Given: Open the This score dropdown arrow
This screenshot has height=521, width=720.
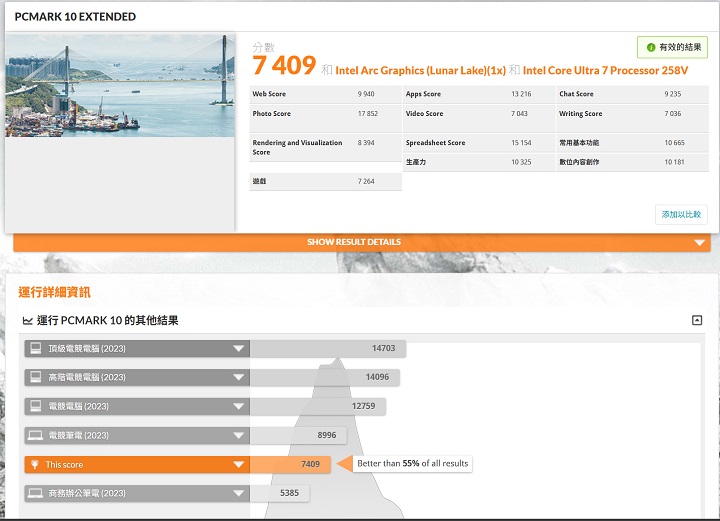Looking at the screenshot, I should [238, 465].
